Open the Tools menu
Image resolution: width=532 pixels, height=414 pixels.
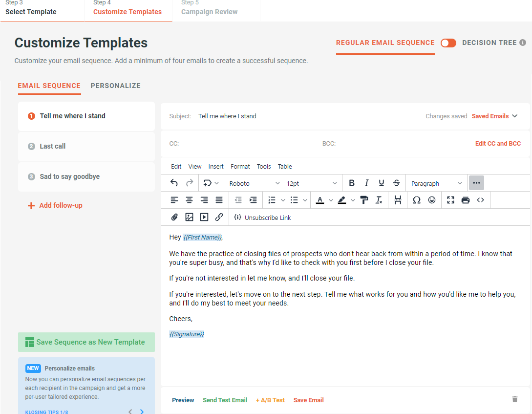264,167
